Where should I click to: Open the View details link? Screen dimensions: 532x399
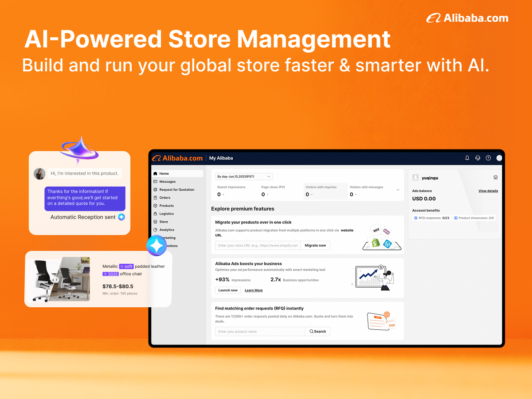point(488,191)
